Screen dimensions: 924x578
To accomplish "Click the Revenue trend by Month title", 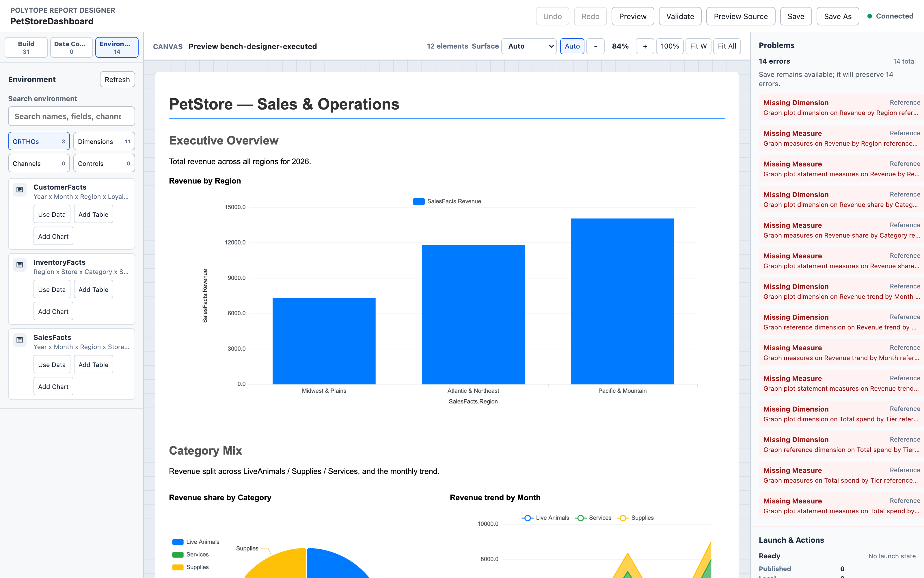I will (495, 497).
